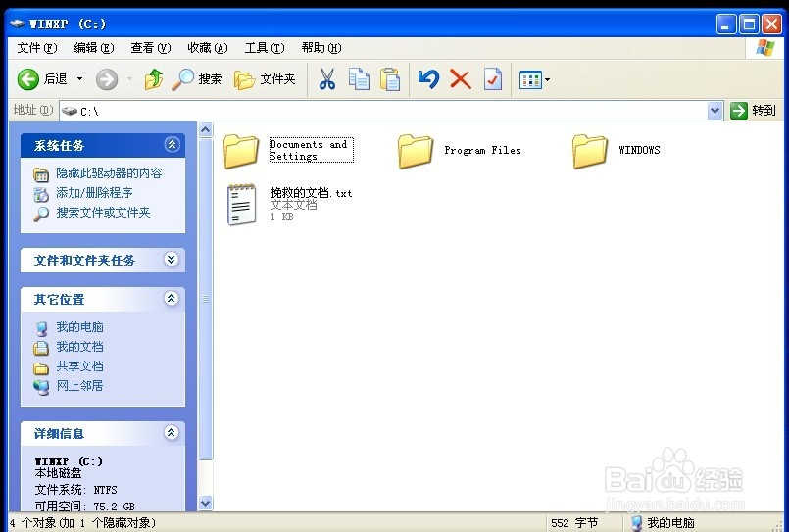Click the Windows flag logo
This screenshot has width=789, height=532.
pos(765,48)
